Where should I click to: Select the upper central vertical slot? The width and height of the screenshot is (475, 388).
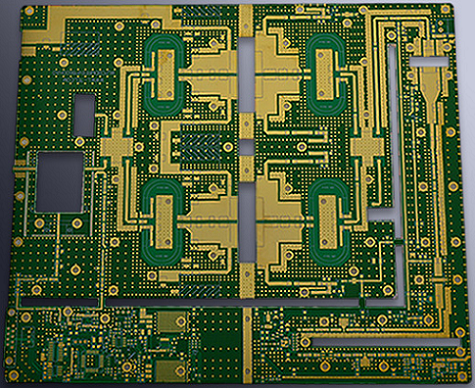click(247, 75)
